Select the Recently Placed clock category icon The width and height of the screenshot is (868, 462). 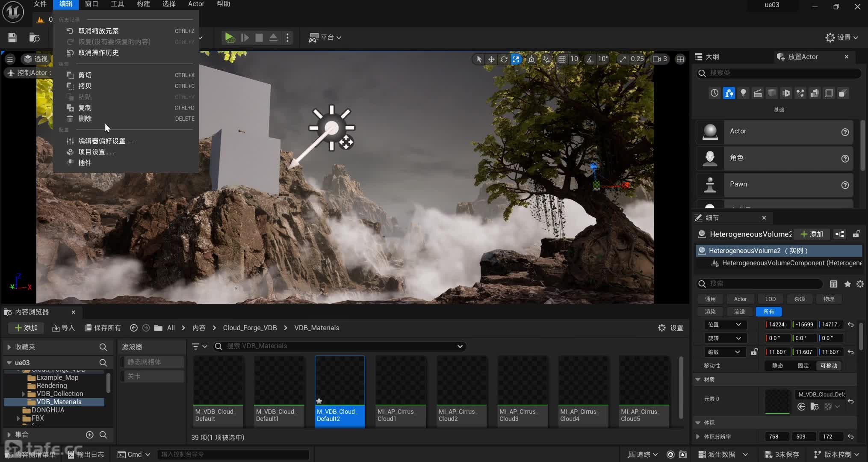pyautogui.click(x=714, y=93)
